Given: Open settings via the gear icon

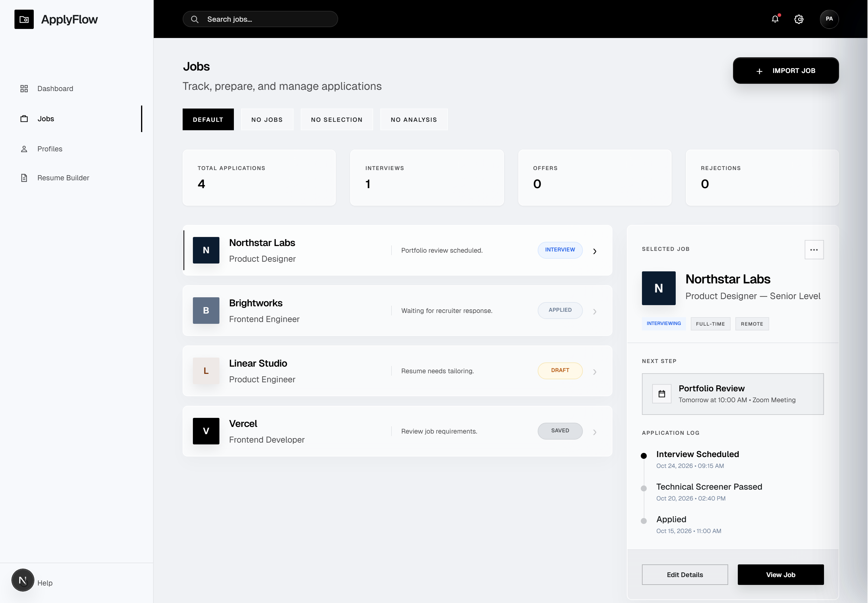Looking at the screenshot, I should tap(798, 19).
